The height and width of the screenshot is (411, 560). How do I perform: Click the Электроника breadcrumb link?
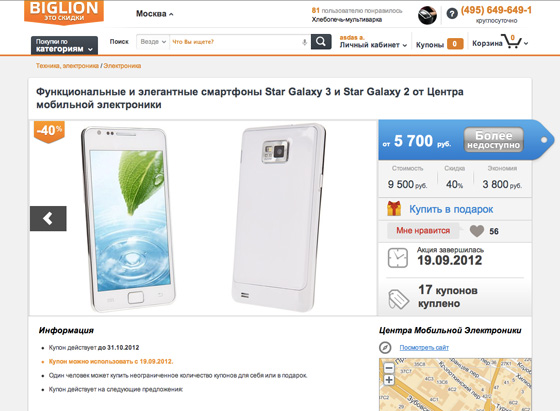click(122, 66)
